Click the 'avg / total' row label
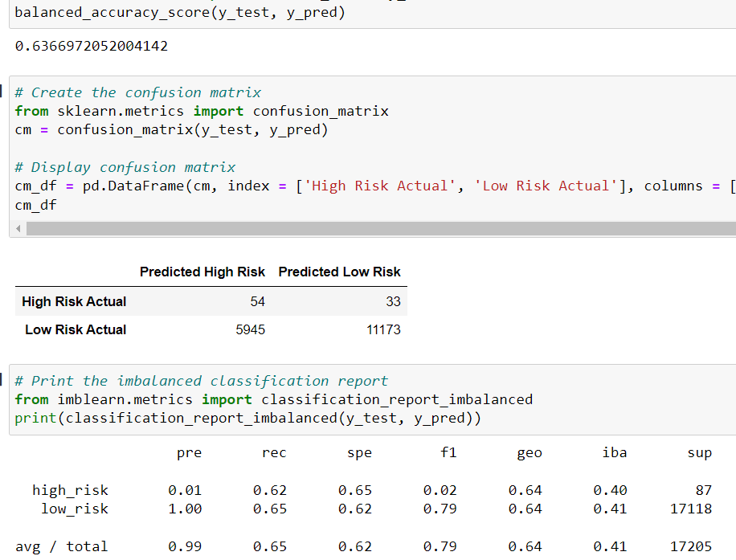 point(62,546)
